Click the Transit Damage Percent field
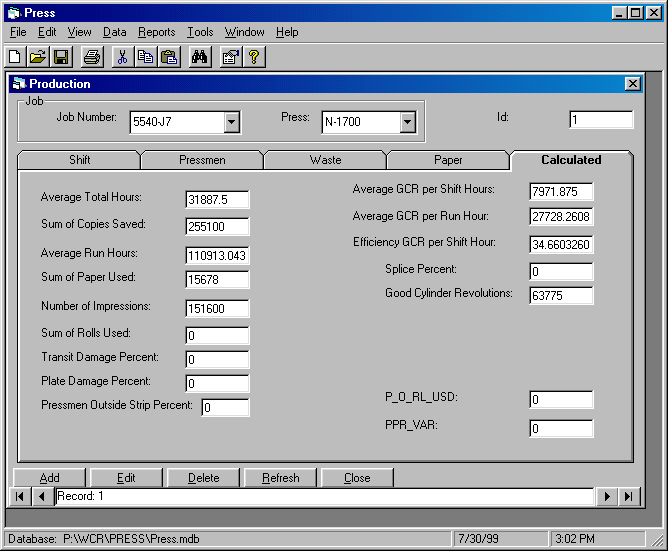Screen dimensions: 668x551 (217, 359)
